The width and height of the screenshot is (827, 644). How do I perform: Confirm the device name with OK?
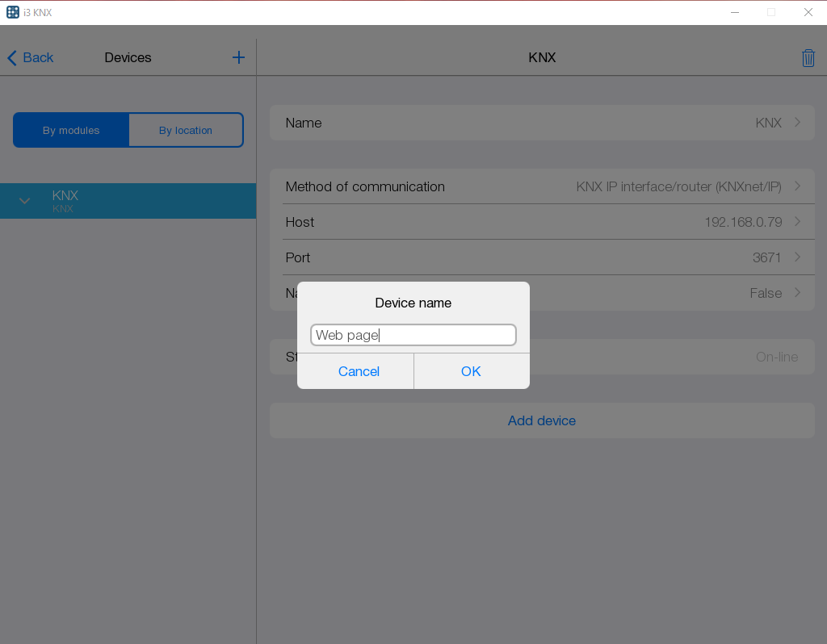coord(471,371)
